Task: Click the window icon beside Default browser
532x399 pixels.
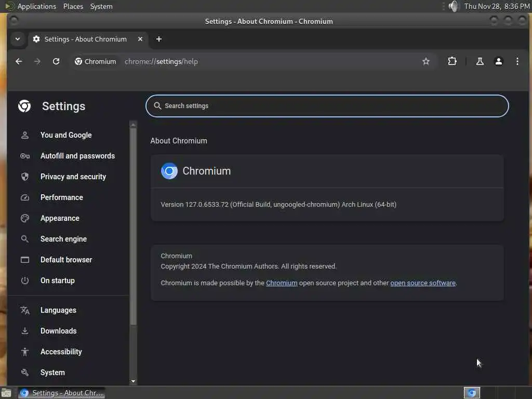Action: point(25,260)
